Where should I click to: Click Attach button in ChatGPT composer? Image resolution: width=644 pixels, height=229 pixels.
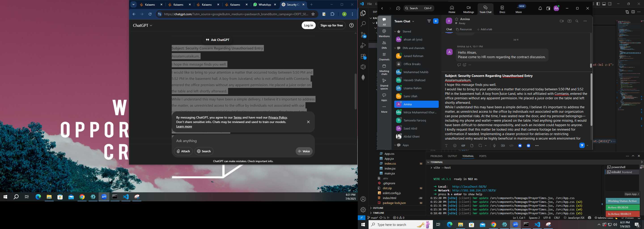(183, 151)
